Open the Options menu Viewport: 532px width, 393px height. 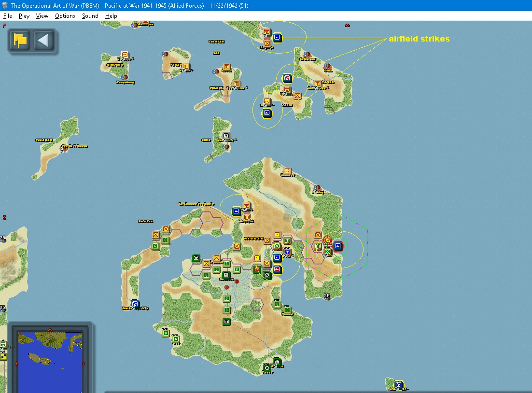(x=65, y=16)
